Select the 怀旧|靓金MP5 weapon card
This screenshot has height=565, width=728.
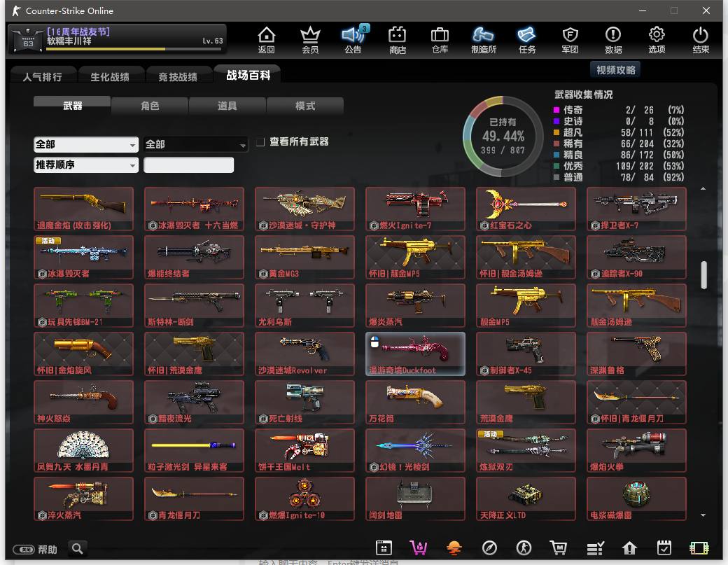click(x=415, y=257)
